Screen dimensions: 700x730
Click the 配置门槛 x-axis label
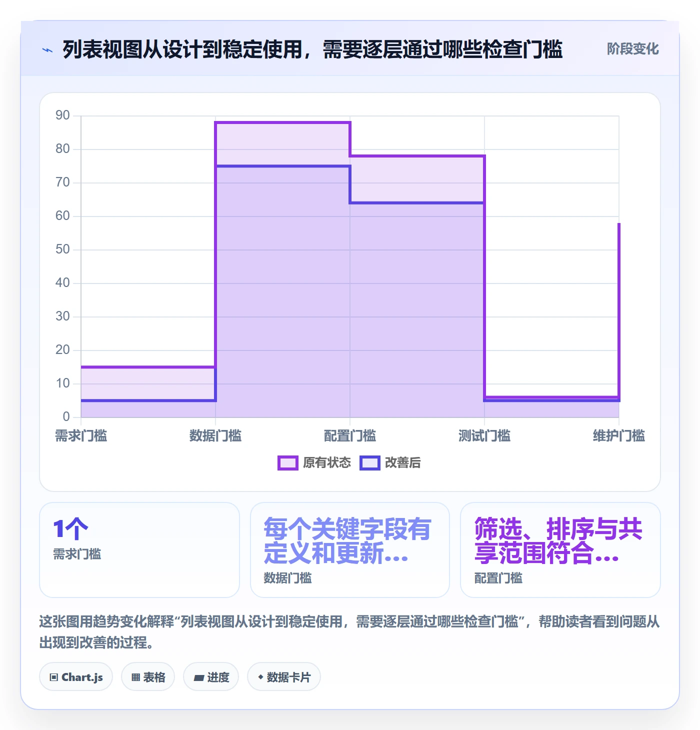(x=350, y=436)
